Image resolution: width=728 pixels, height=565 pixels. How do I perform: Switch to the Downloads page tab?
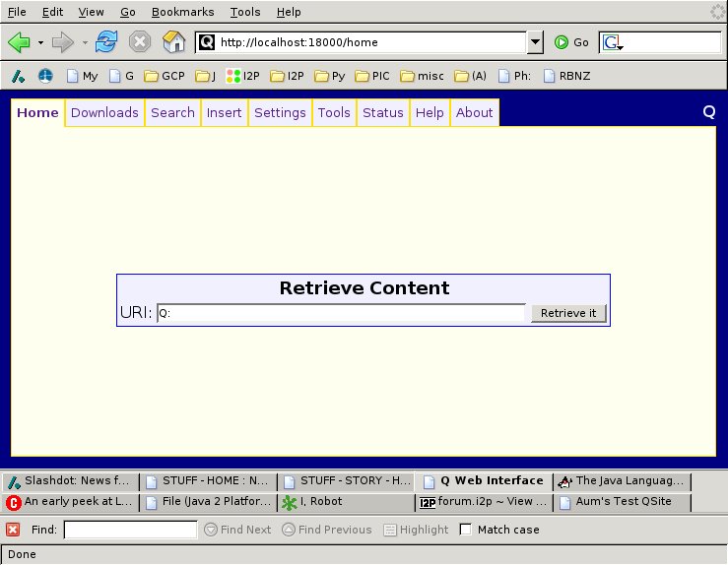[104, 112]
